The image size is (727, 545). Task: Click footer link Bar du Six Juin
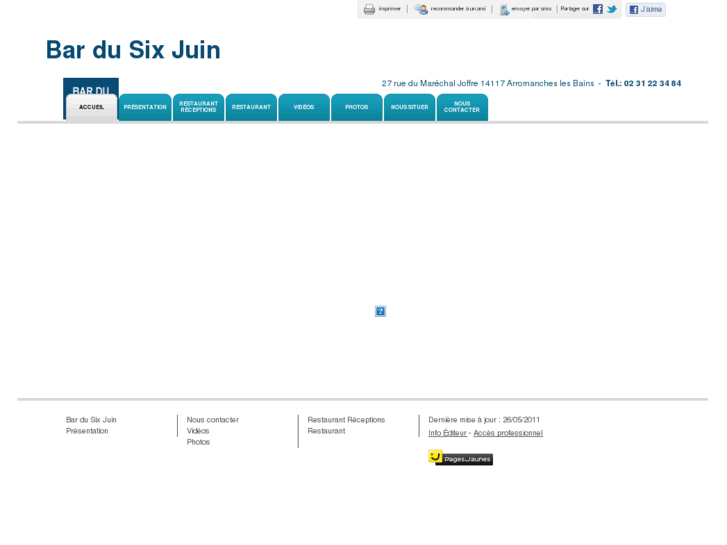[x=91, y=420]
